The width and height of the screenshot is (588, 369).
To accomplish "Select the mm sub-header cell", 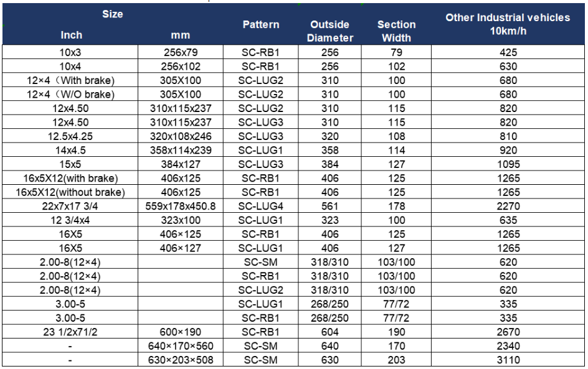I will pos(181,35).
